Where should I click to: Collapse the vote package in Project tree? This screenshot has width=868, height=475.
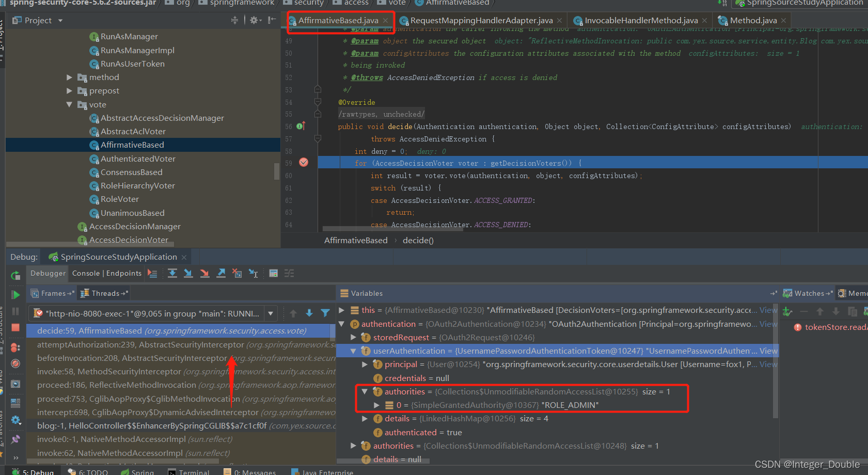(x=70, y=104)
